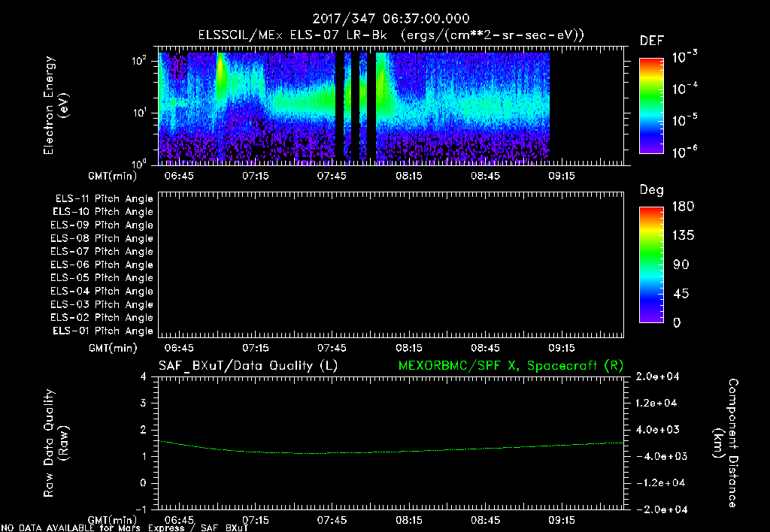Click the DEF color bar heading

pos(652,41)
